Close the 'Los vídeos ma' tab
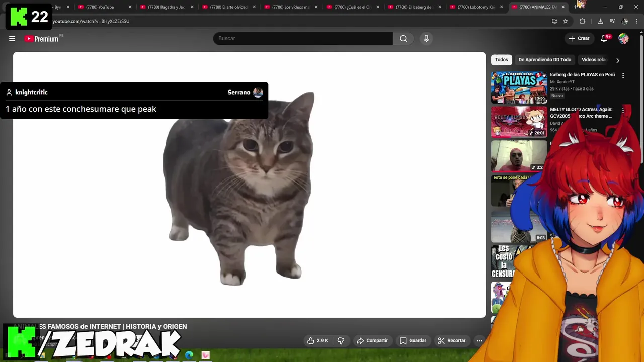 click(316, 7)
